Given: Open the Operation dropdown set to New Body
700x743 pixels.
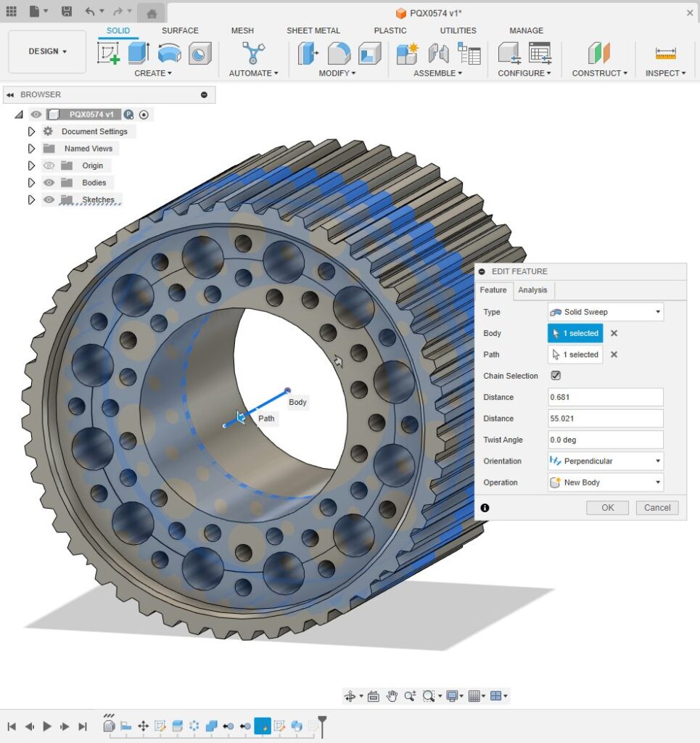Looking at the screenshot, I should click(604, 482).
